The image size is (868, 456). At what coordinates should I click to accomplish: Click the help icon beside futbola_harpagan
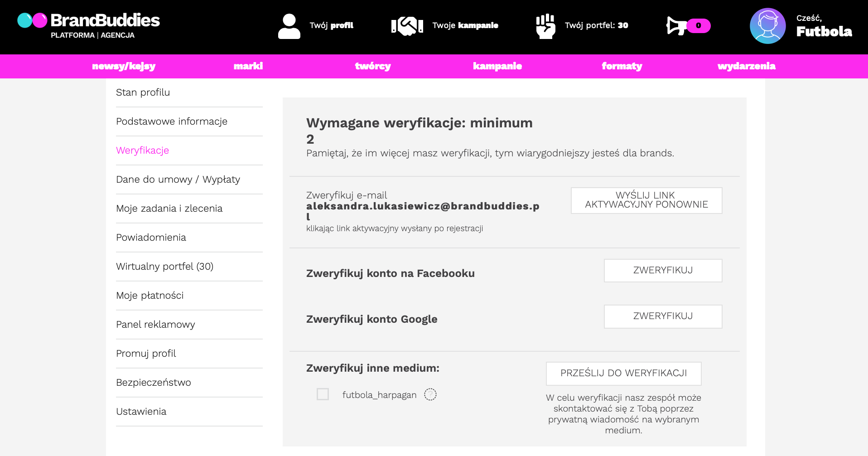point(430,394)
